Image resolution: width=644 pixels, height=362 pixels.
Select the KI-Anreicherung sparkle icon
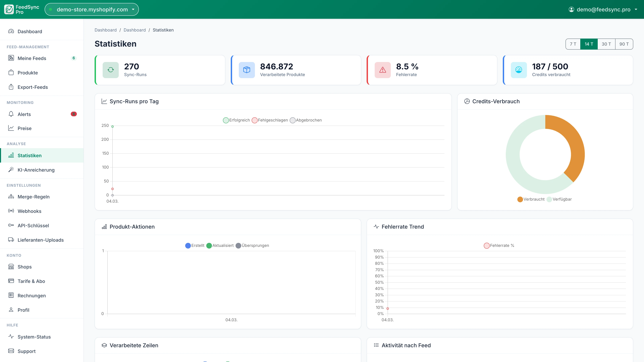click(11, 170)
